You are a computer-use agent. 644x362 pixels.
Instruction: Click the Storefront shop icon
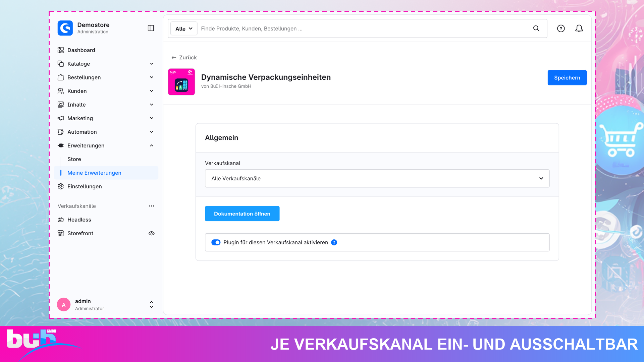[61, 233]
